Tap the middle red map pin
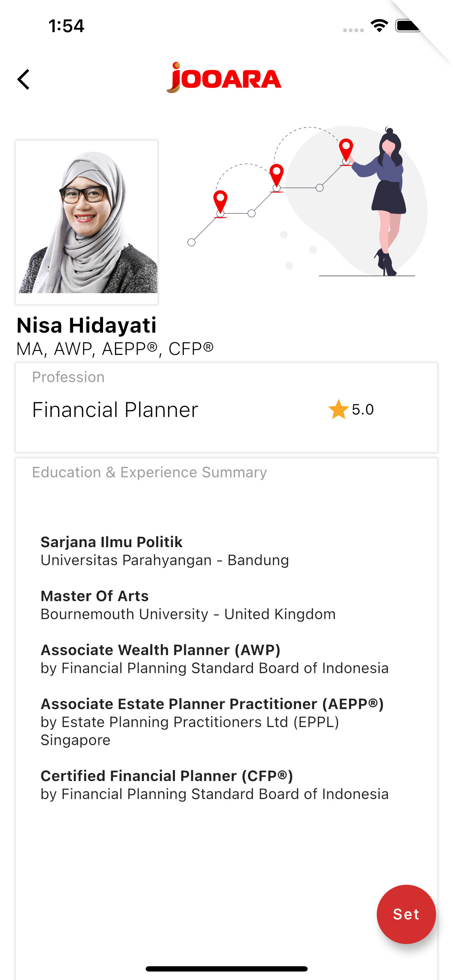The height and width of the screenshot is (980, 453). click(x=277, y=176)
